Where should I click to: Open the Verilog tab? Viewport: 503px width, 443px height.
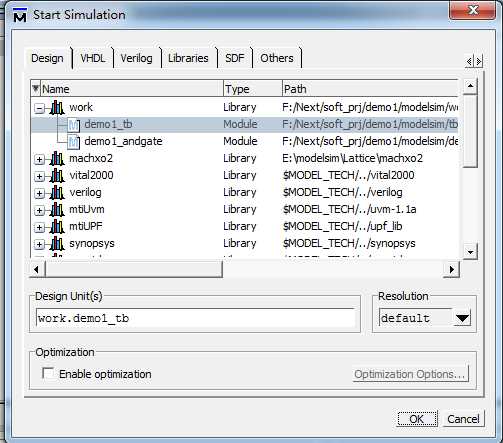coord(136,58)
